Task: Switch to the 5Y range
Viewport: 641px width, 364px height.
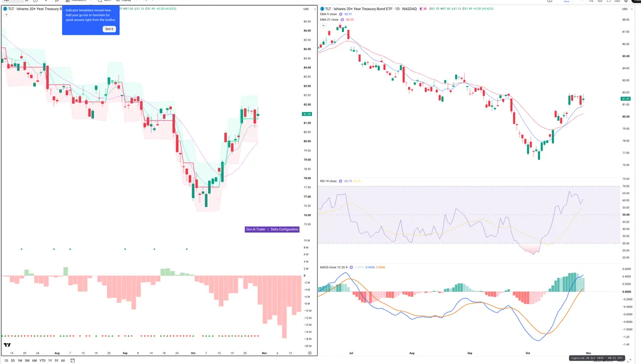Action: click(x=56, y=361)
